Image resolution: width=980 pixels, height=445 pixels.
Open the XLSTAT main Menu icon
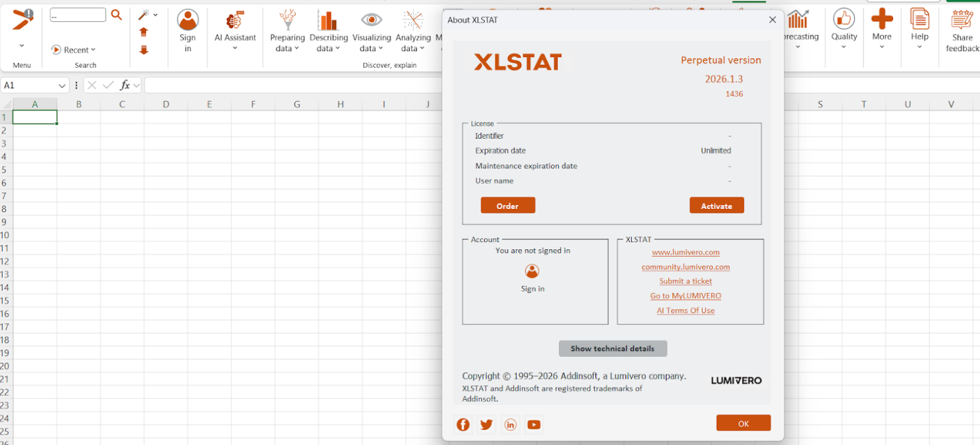22,20
